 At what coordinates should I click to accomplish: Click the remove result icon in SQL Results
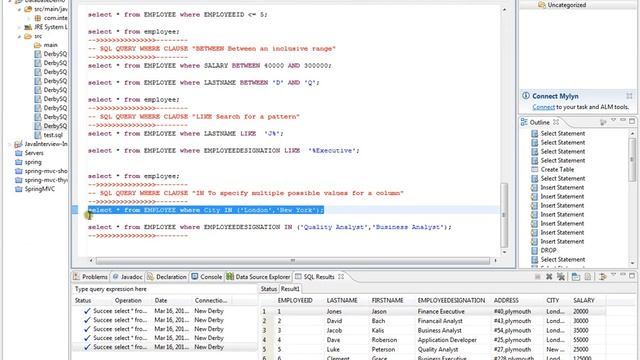549,277
